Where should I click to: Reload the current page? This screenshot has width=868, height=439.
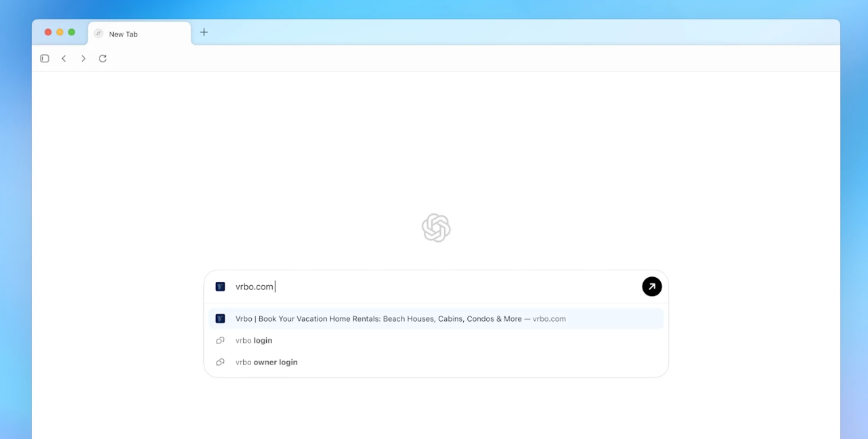click(103, 59)
